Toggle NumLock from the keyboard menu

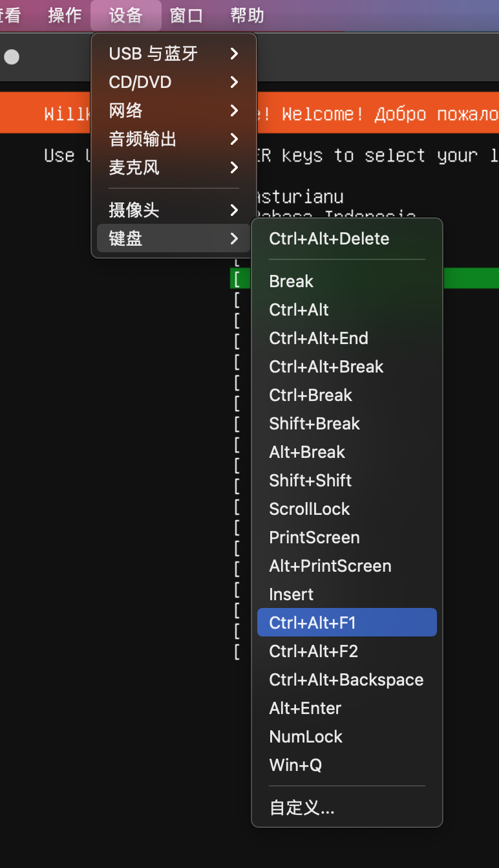click(x=306, y=737)
